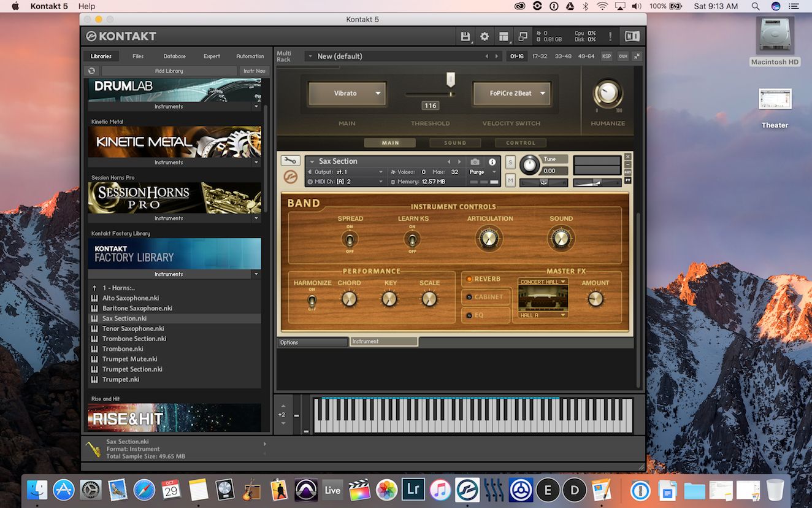
Task: Click the keyboard octave shift +2 control
Action: 282,415
